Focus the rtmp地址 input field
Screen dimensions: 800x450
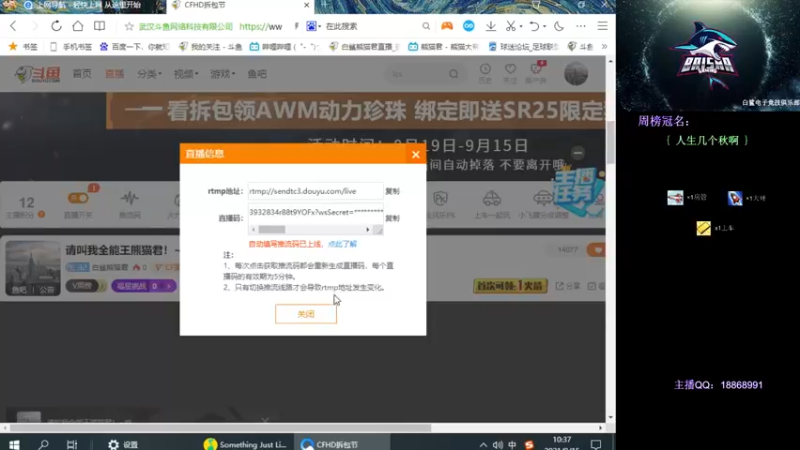pos(315,191)
